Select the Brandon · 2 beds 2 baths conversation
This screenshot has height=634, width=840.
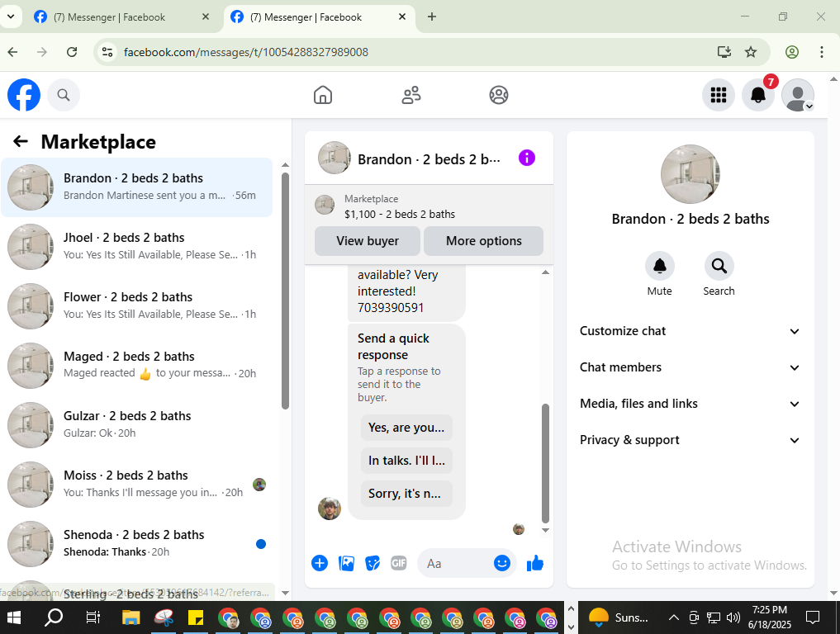137,187
